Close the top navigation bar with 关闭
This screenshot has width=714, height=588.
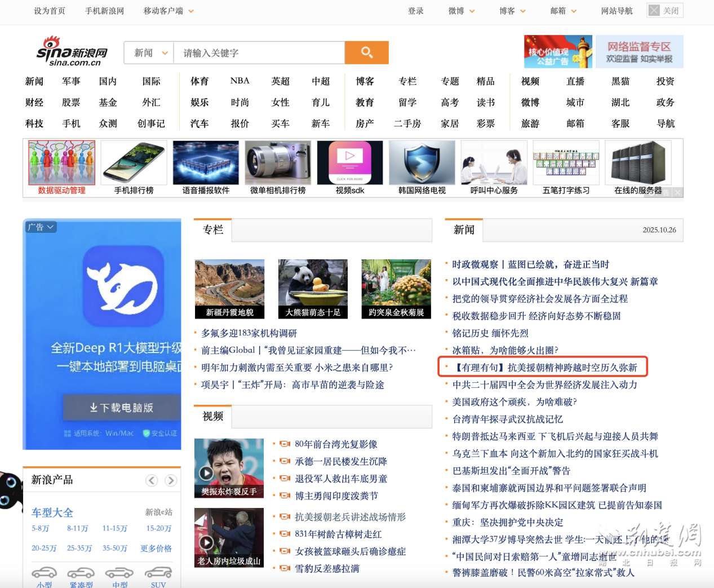665,11
